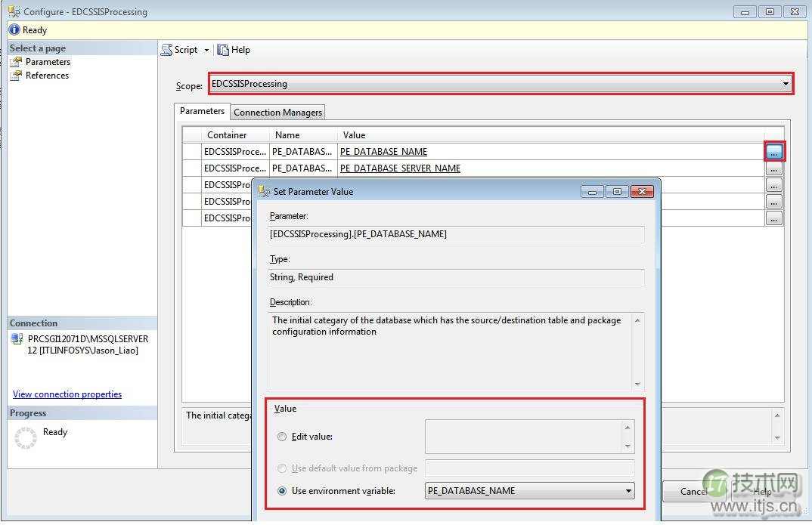Open View connection properties link

pyautogui.click(x=67, y=394)
